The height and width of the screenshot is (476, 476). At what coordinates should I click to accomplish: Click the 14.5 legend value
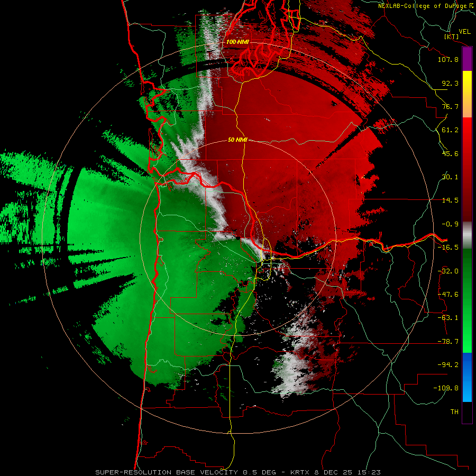pyautogui.click(x=450, y=200)
